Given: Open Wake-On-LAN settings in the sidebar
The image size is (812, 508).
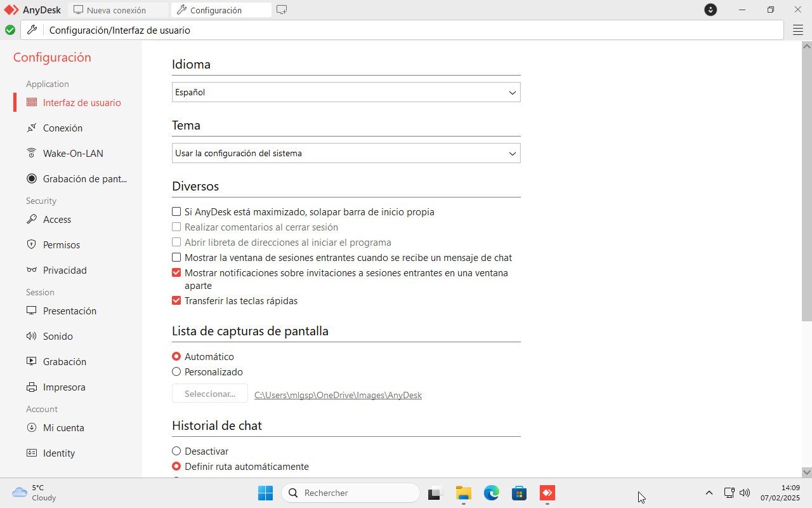Looking at the screenshot, I should pyautogui.click(x=73, y=153).
